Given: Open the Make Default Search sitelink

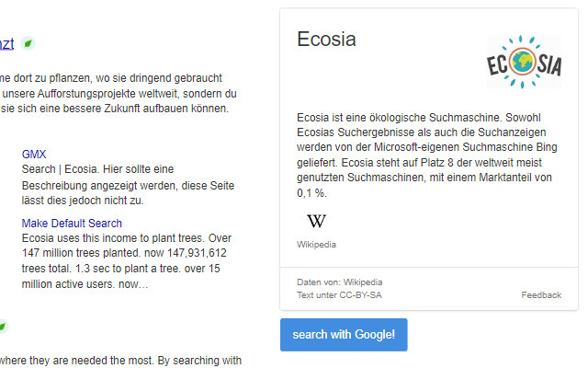Looking at the screenshot, I should coord(72,224).
